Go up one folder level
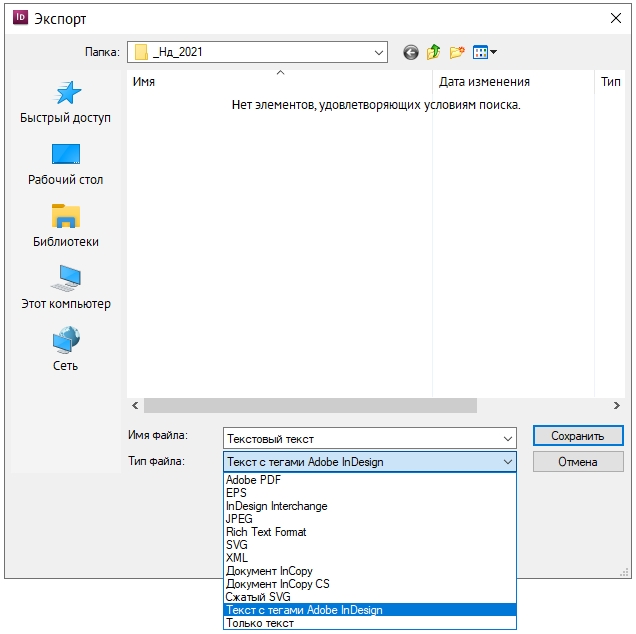The width and height of the screenshot is (636, 634). (x=434, y=52)
